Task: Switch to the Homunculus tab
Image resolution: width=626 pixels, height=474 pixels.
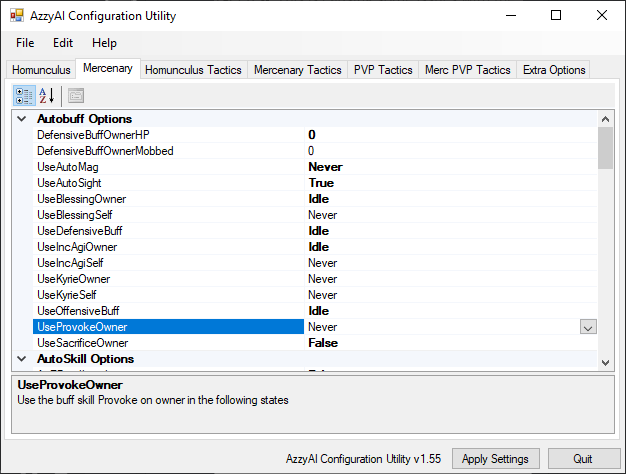Action: click(41, 70)
